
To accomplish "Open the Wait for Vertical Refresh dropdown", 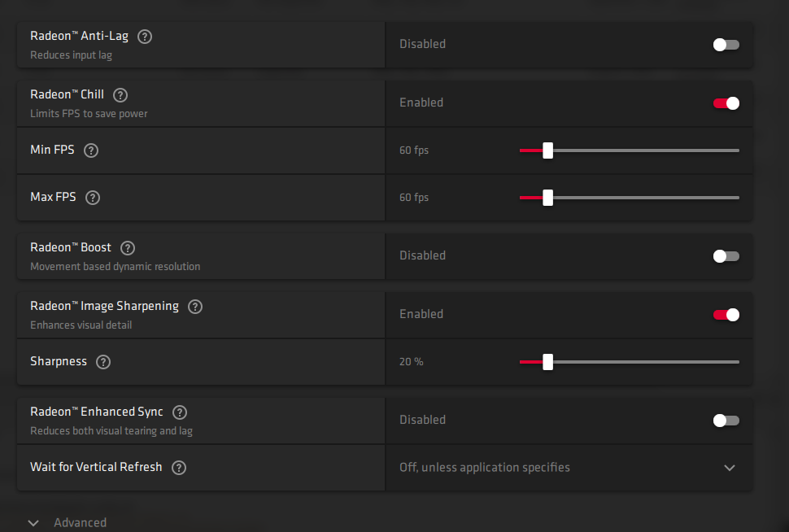I will click(569, 468).
